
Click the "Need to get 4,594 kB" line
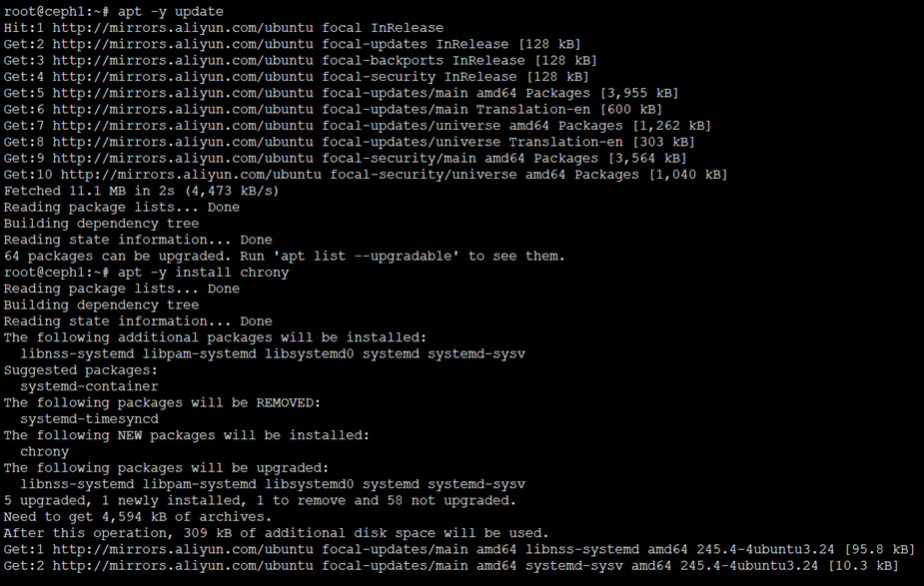[137, 517]
